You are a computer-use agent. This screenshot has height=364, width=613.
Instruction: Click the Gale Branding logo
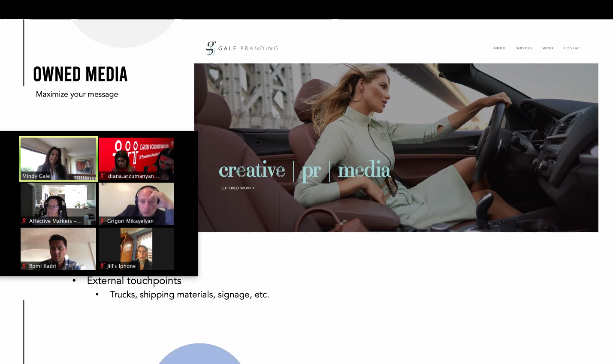[x=242, y=48]
